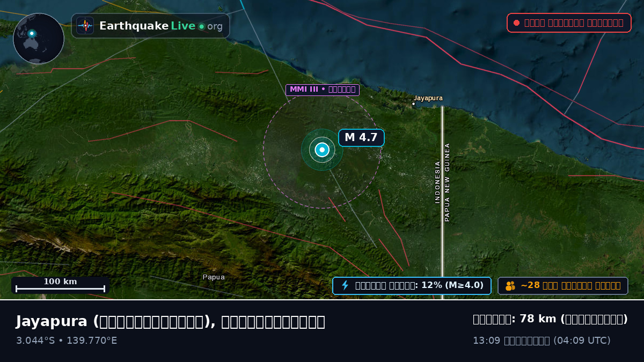Click the 100 km scale bar

click(x=60, y=285)
